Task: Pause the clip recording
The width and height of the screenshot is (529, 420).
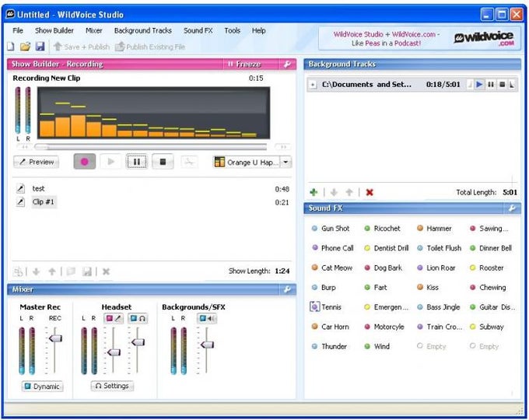Action: coord(137,162)
